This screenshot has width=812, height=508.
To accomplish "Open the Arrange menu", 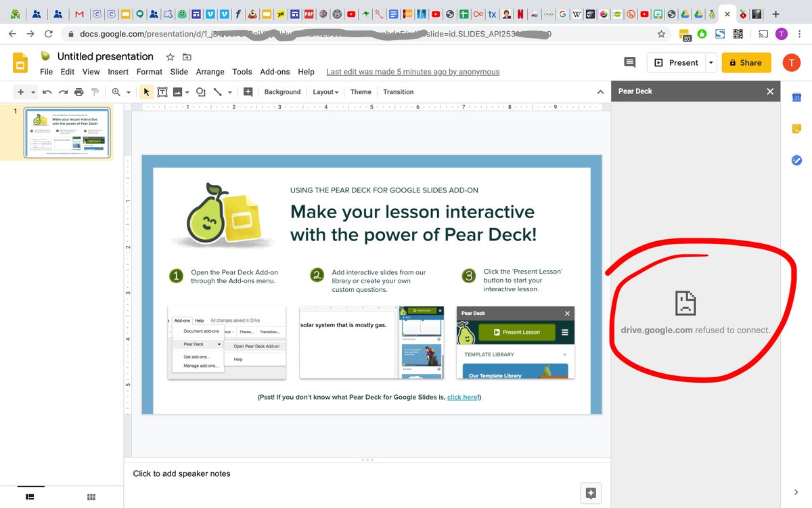I will (x=210, y=72).
